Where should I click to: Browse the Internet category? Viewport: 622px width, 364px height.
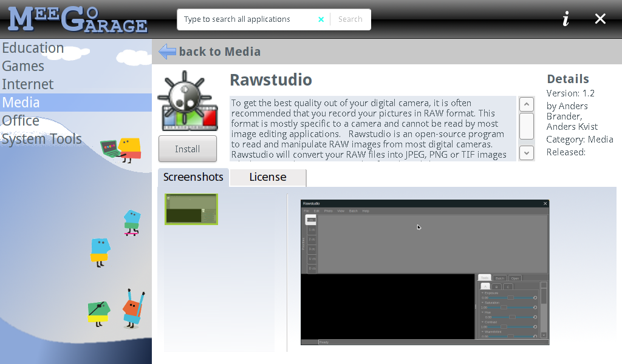tap(28, 84)
